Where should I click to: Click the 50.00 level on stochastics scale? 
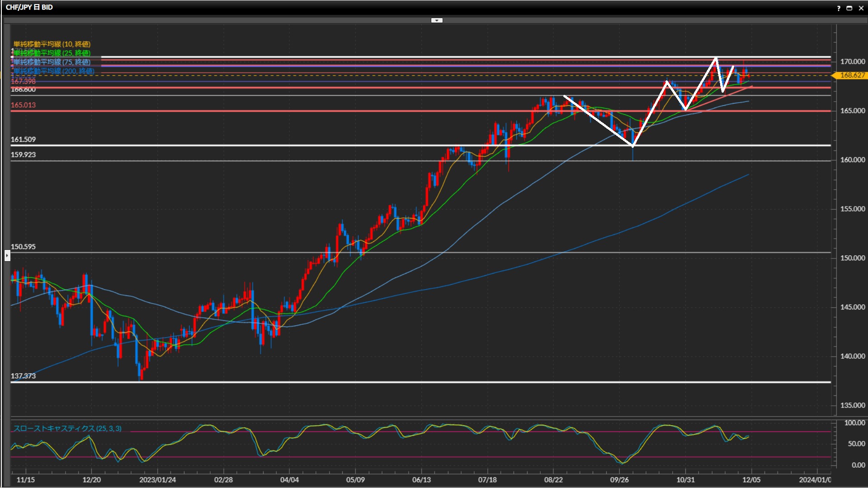tap(856, 444)
